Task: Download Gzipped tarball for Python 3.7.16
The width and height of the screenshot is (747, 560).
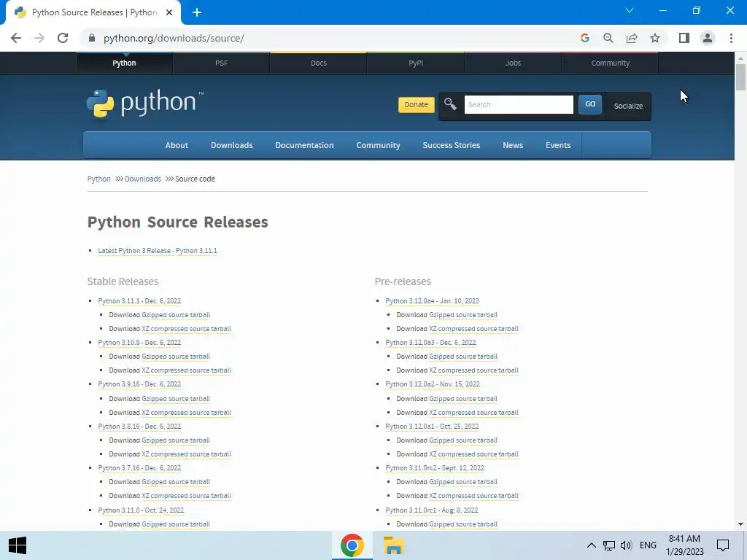Action: [176, 482]
